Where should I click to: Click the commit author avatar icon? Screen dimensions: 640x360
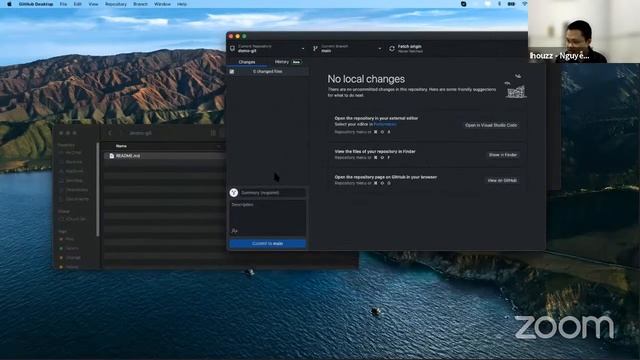coord(234,193)
